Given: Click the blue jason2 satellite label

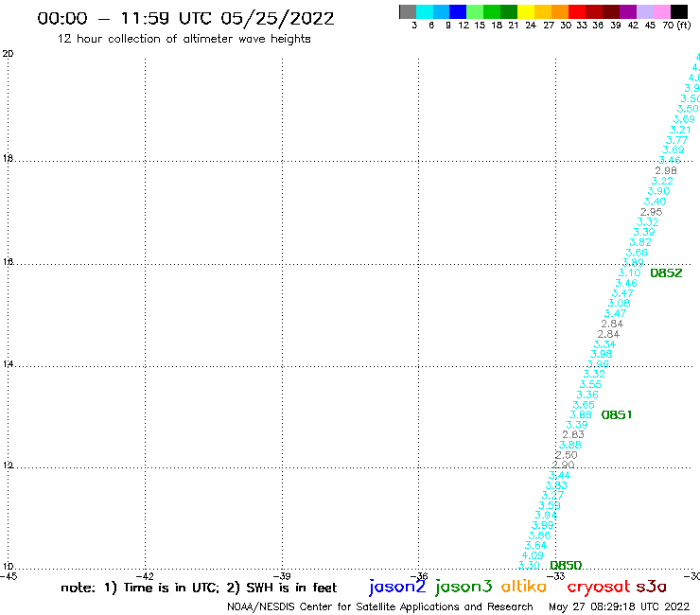Looking at the screenshot, I should coord(397,587).
